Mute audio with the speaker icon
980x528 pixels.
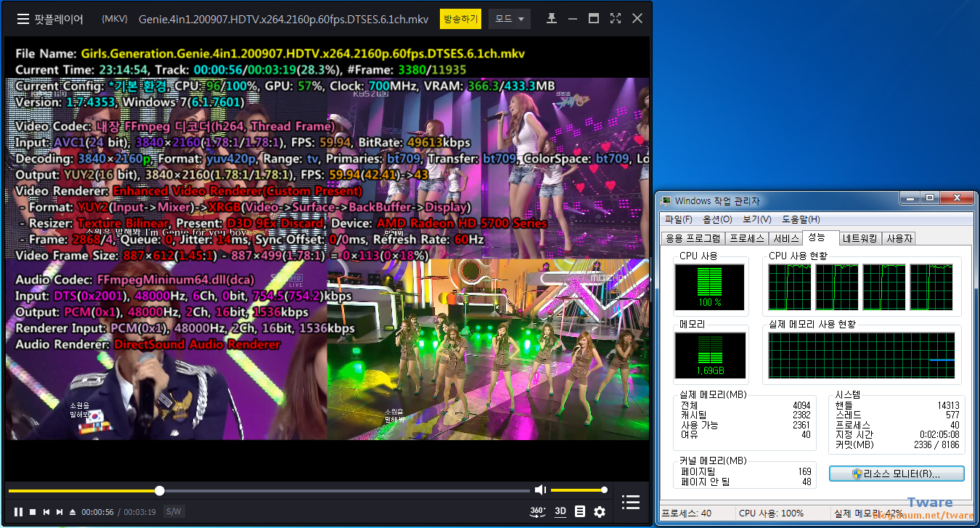click(540, 490)
